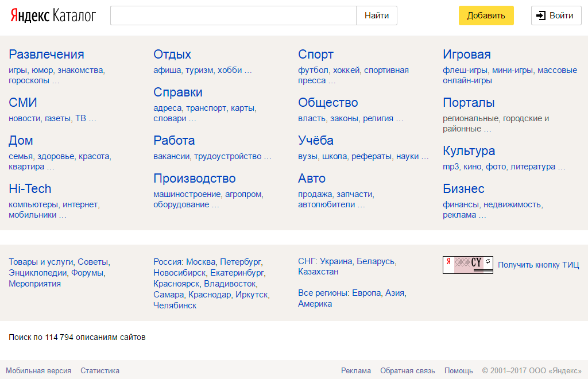
Task: Click the Товары и услуги link
Action: [41, 262]
